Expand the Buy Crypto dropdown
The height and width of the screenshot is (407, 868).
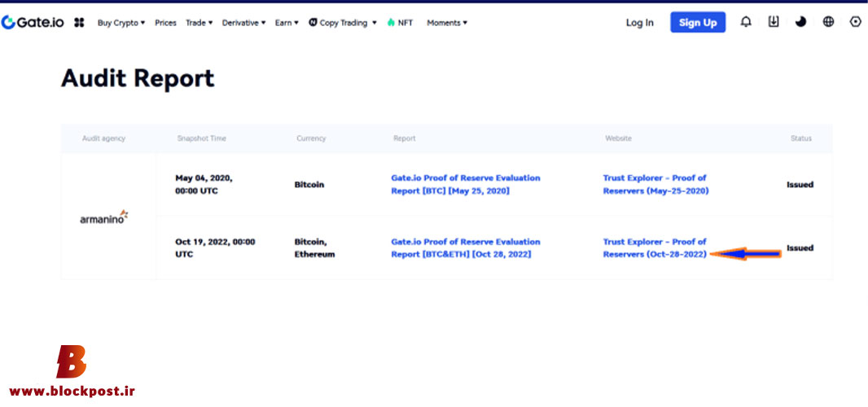tap(121, 23)
